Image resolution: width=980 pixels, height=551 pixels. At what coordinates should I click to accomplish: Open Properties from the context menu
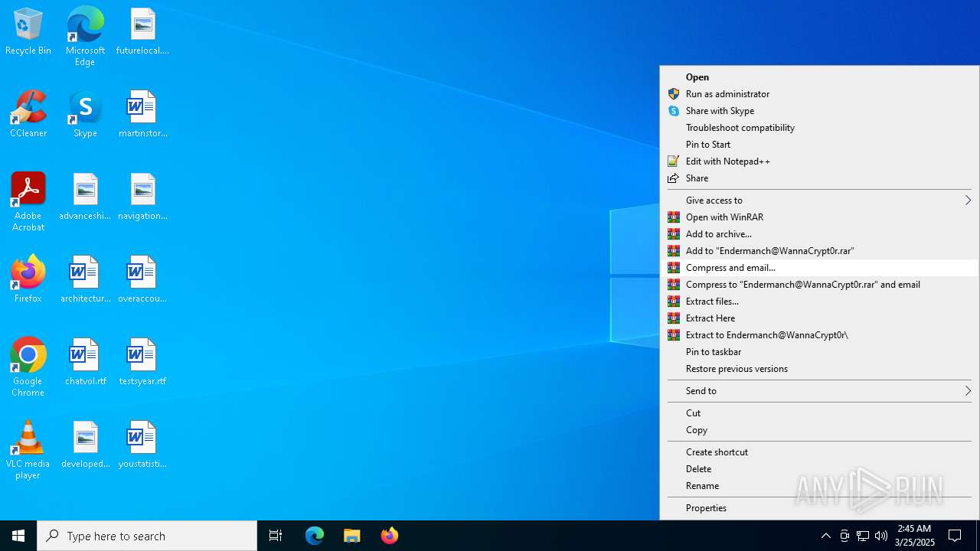[x=819, y=508]
